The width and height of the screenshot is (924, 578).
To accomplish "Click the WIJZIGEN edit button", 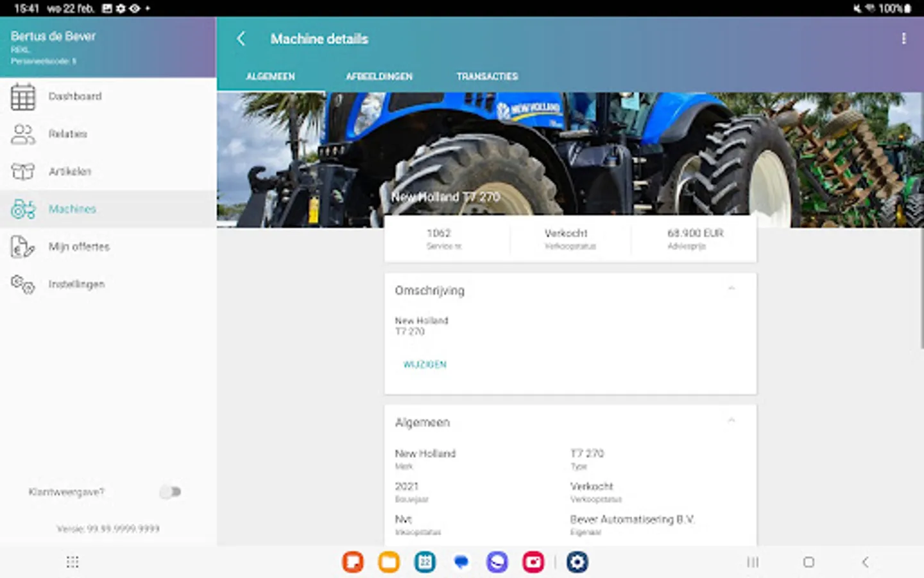I will click(425, 364).
